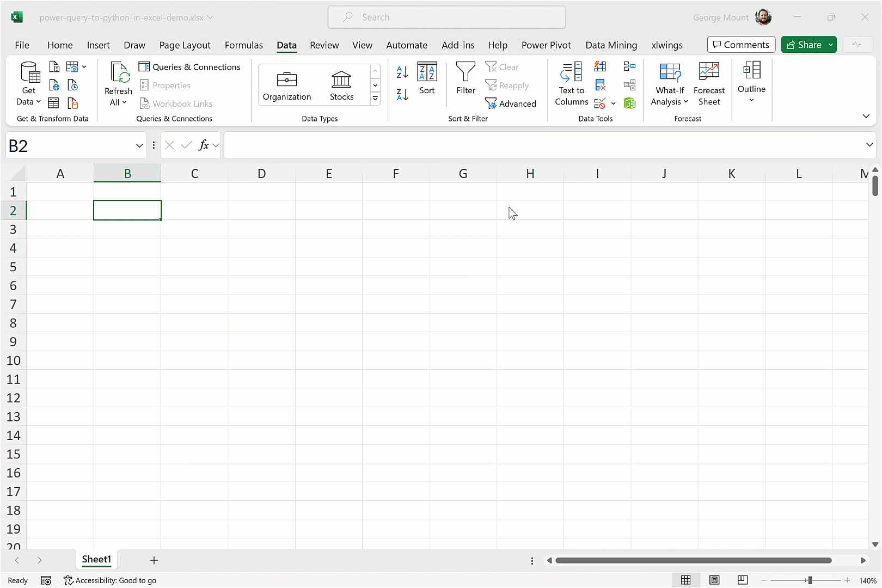Click the Flash Fill icon
The width and height of the screenshot is (882, 588).
coord(600,67)
